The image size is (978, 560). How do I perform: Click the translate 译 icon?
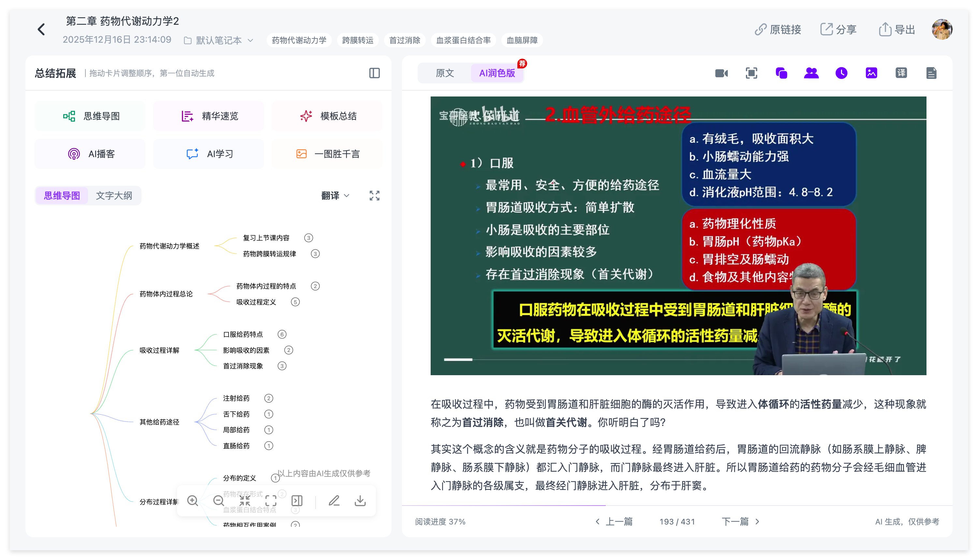pyautogui.click(x=901, y=73)
